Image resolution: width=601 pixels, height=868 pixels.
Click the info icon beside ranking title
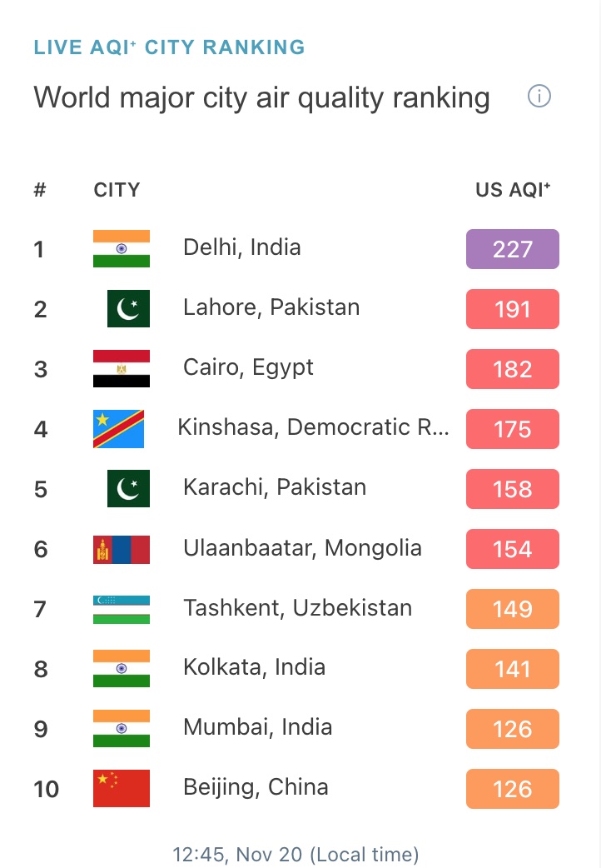(x=539, y=97)
